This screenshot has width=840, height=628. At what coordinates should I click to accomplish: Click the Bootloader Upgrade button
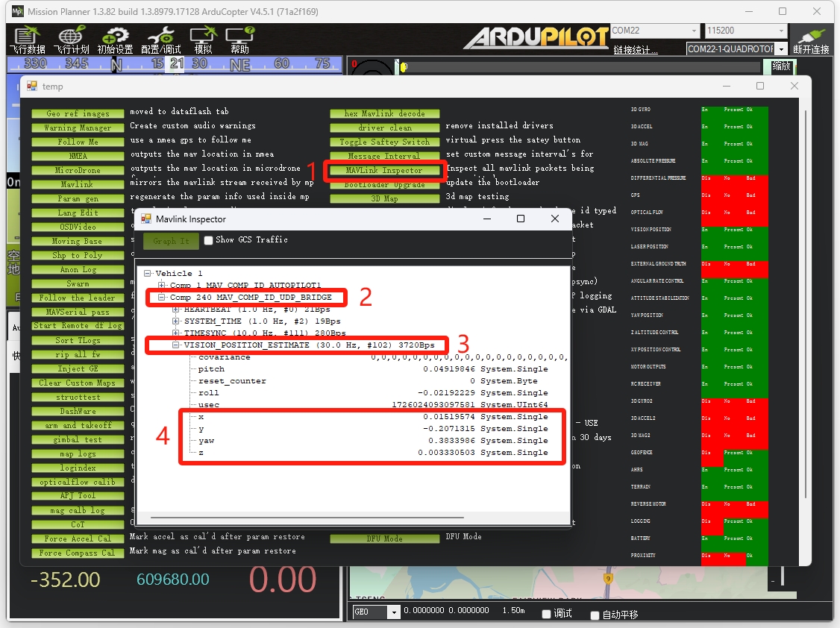point(384,185)
